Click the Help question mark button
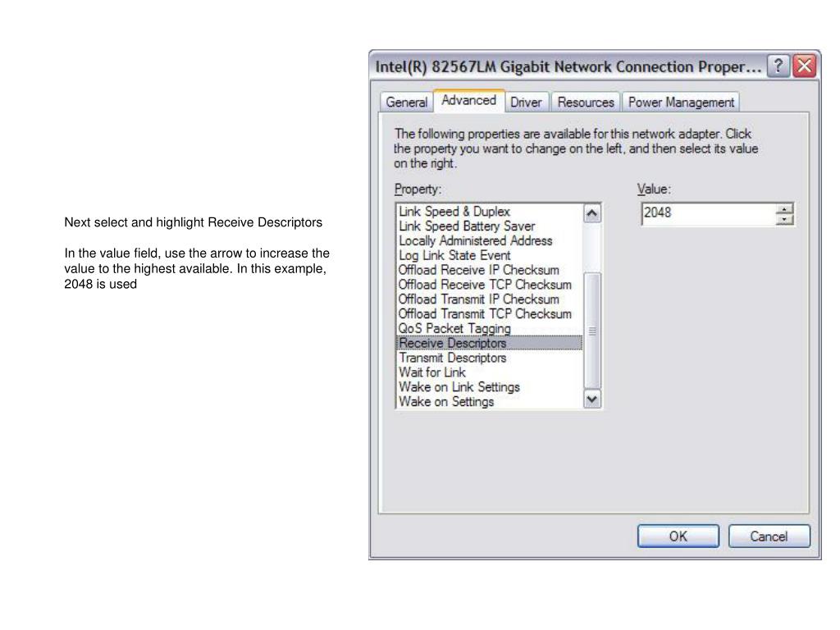The width and height of the screenshot is (840, 630). pyautogui.click(x=778, y=66)
